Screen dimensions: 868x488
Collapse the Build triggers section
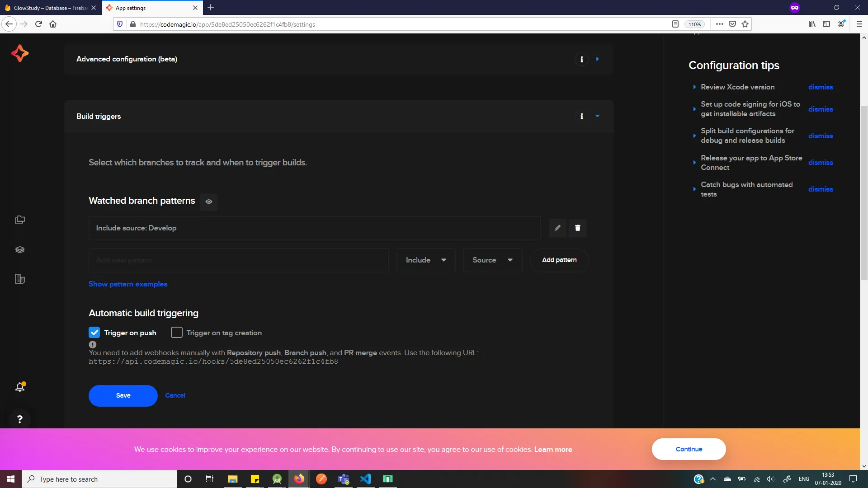[597, 117]
